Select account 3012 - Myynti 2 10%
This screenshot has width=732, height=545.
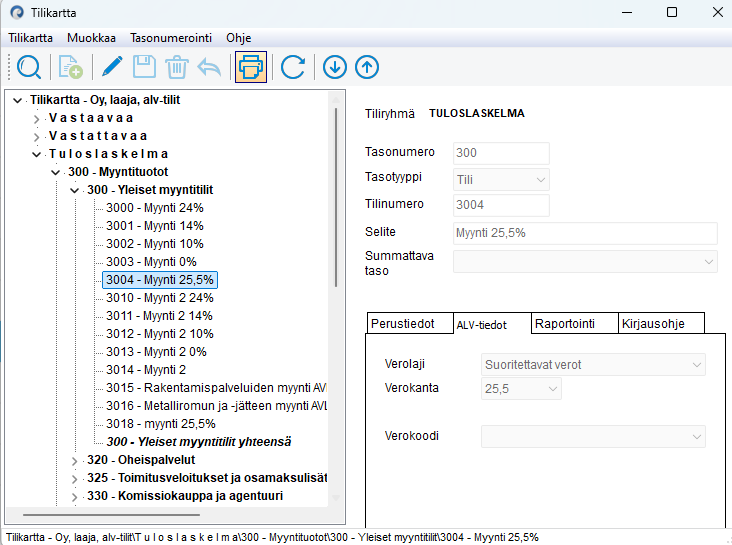point(160,334)
